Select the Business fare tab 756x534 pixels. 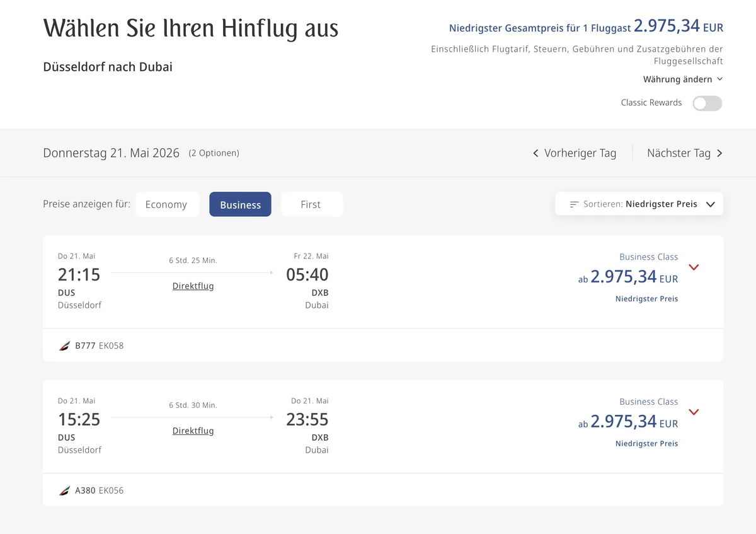(240, 204)
